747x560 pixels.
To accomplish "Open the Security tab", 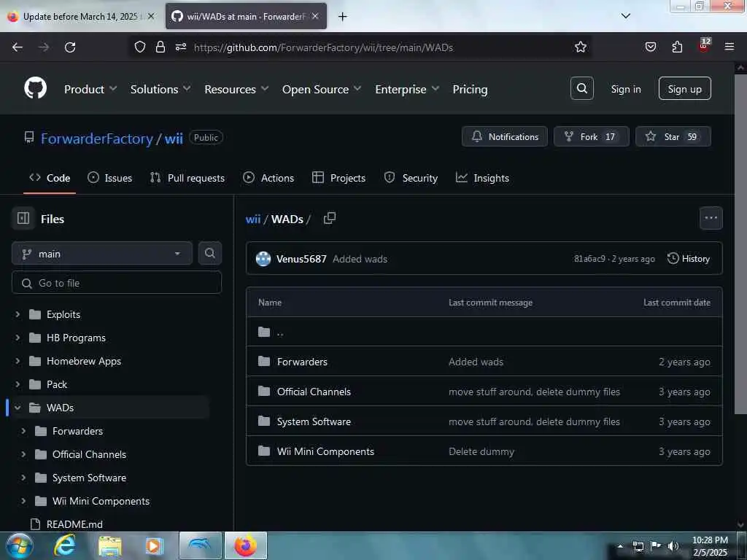I will click(x=411, y=178).
